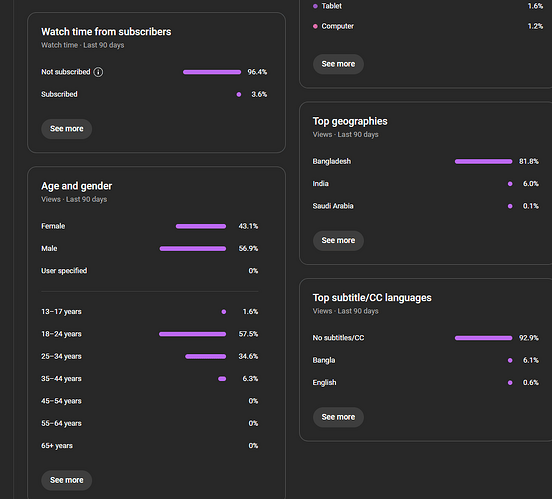Expand See more in Top geographies
The width and height of the screenshot is (552, 499).
pyautogui.click(x=338, y=241)
